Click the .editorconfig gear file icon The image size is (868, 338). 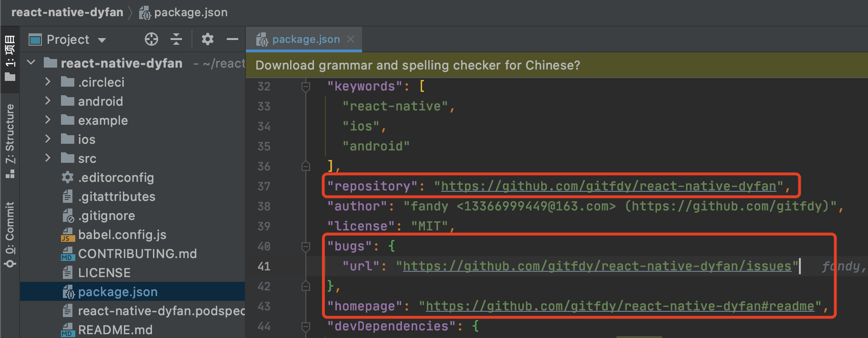tap(68, 177)
